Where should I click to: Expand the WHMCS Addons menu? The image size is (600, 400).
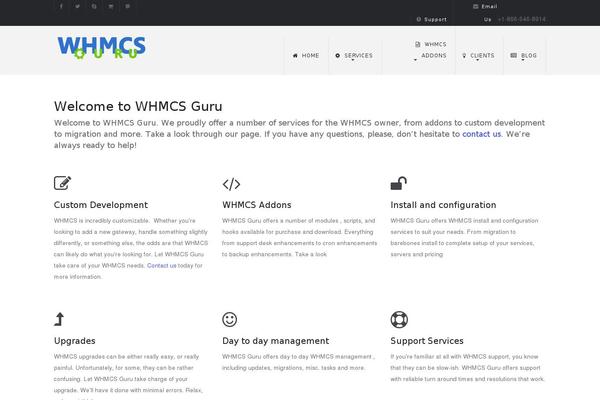point(431,50)
